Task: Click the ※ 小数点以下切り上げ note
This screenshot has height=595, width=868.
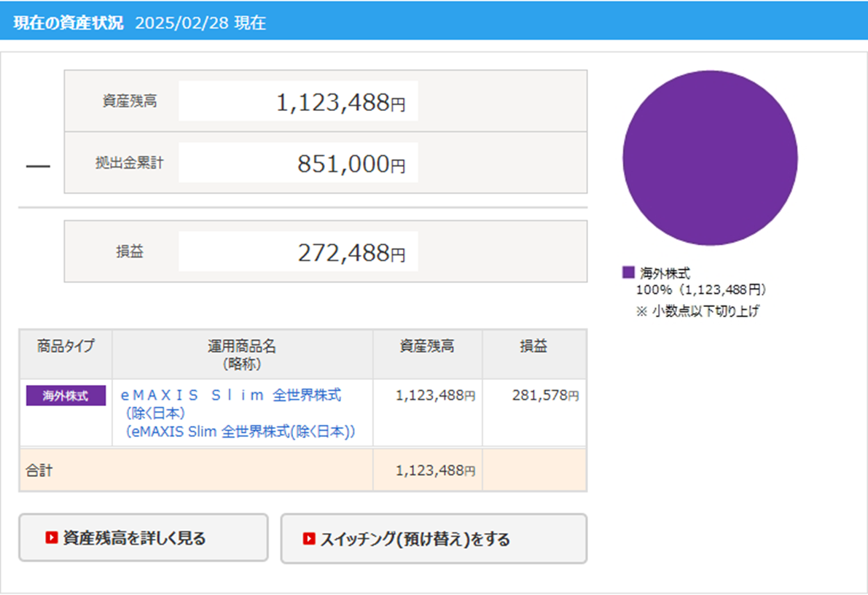Action: click(x=697, y=311)
